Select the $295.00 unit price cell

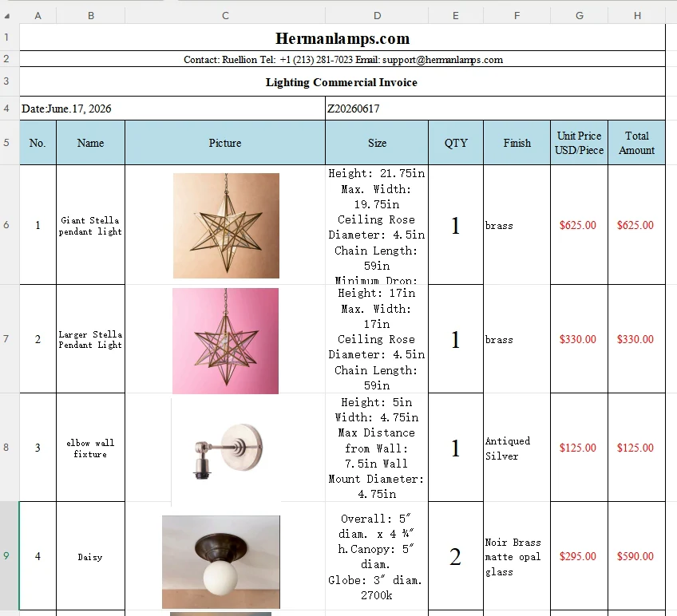[x=579, y=556]
